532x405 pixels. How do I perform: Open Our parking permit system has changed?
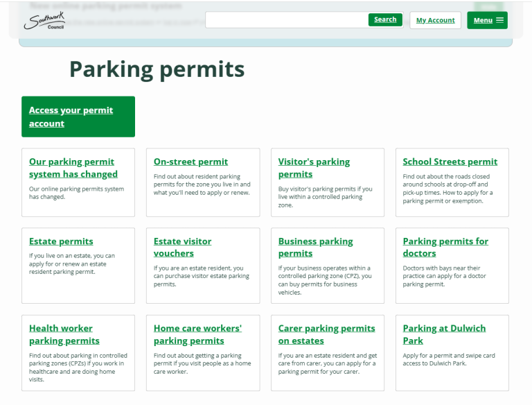73,168
